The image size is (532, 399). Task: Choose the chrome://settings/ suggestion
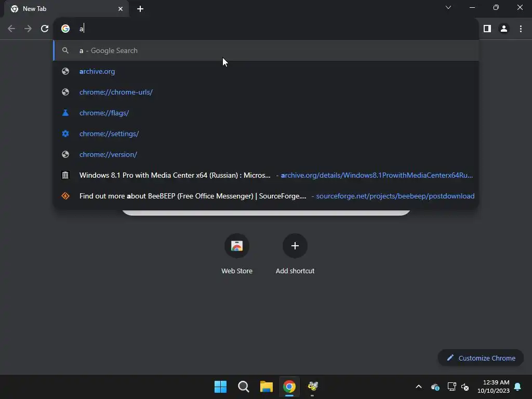266,134
